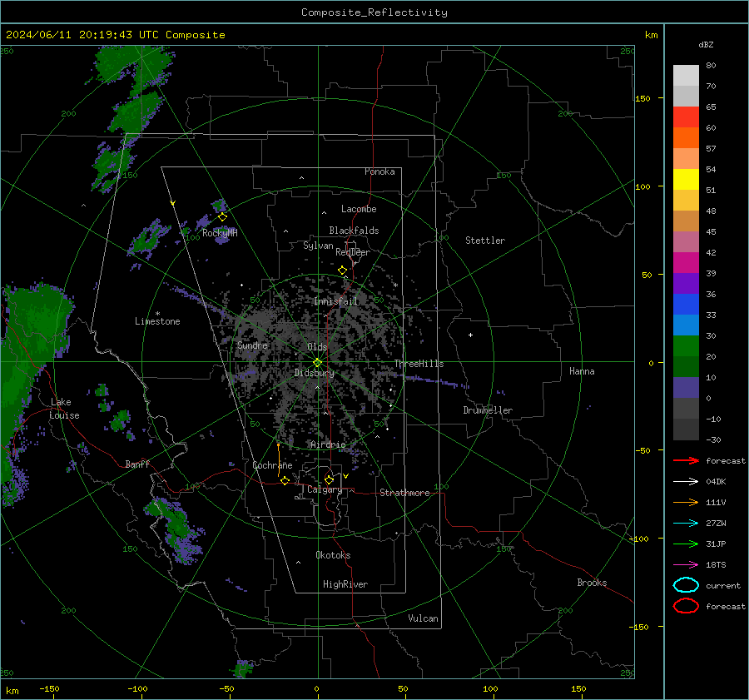This screenshot has height=700, width=749.
Task: Select the light gray 70–80 dBZ swatch
Action: pyautogui.click(x=686, y=76)
